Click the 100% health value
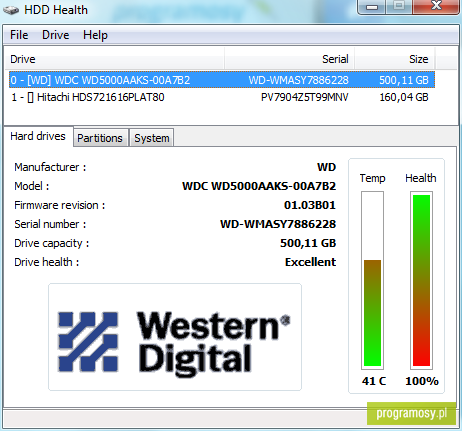462x431 pixels. click(x=422, y=381)
